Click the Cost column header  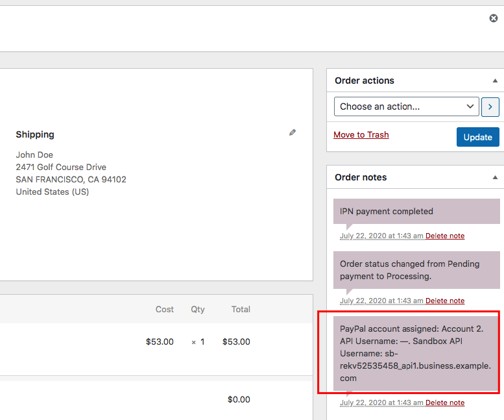tap(165, 309)
